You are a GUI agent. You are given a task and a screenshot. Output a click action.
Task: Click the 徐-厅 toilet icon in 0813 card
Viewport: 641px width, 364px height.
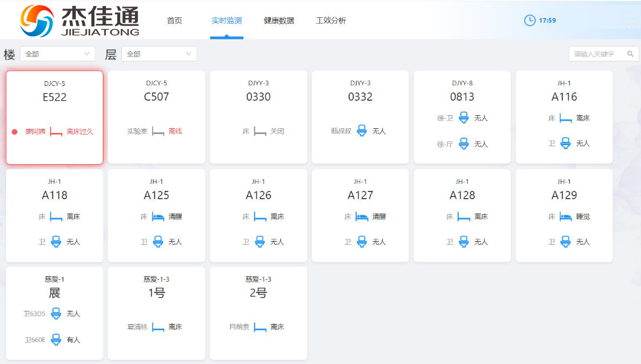click(x=464, y=144)
